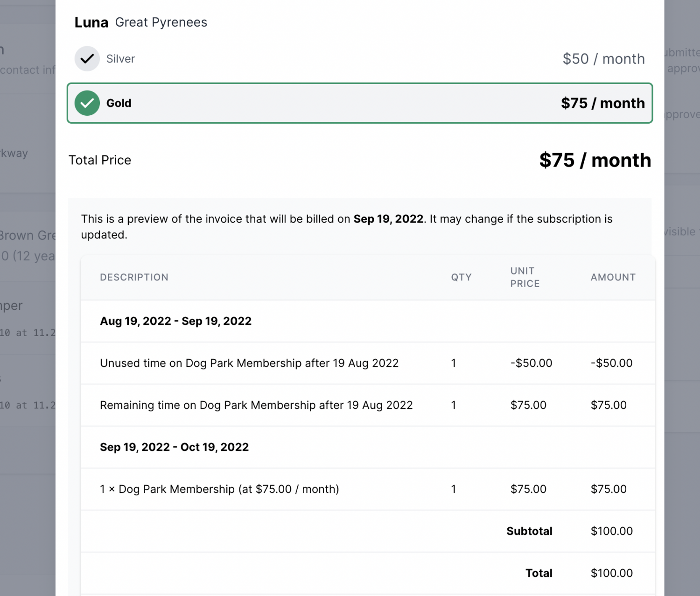
Task: Click the Remaining time on Dog Park Membership row
Action: [256, 405]
